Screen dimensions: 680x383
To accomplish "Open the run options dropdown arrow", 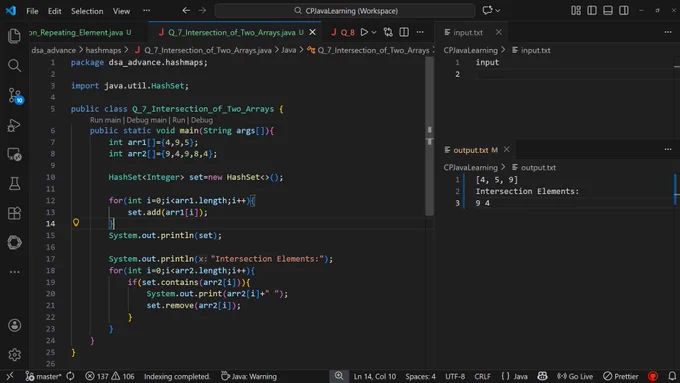I will 374,32.
